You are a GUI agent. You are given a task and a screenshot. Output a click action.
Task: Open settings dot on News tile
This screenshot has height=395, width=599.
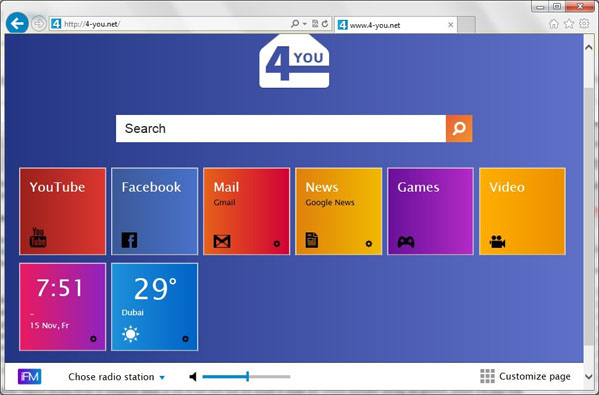click(369, 244)
